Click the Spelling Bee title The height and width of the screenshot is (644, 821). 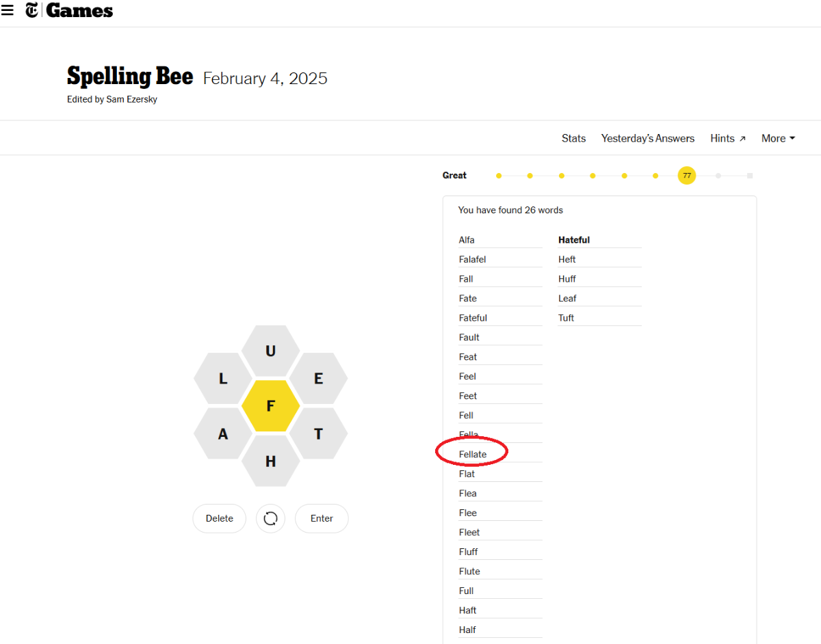coord(130,77)
